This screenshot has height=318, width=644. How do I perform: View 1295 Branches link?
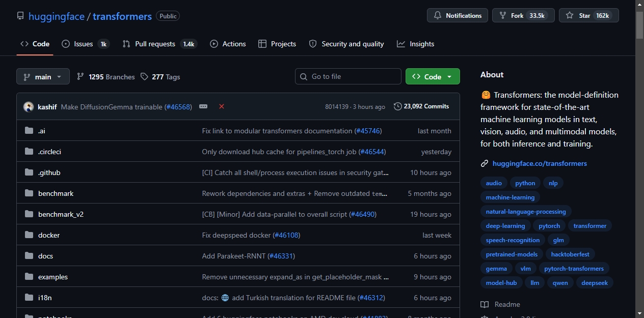(106, 77)
